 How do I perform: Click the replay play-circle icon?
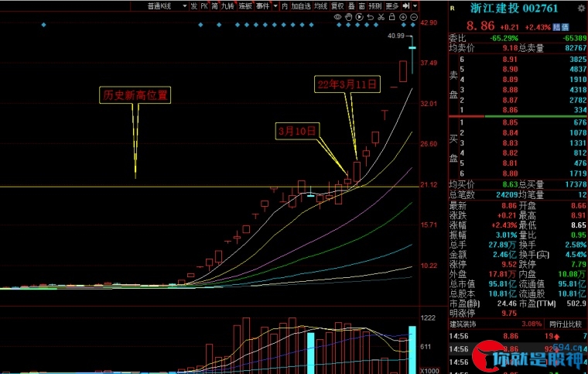pos(359,17)
